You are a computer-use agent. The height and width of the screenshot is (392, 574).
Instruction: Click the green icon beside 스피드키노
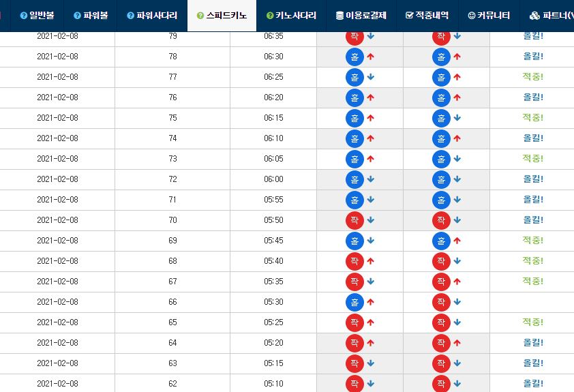coord(200,16)
